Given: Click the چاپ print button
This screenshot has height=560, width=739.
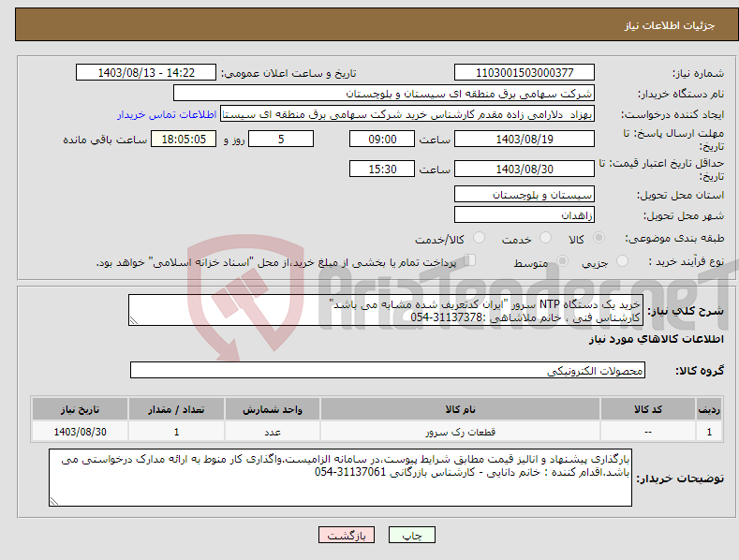Looking at the screenshot, I should click(412, 535).
